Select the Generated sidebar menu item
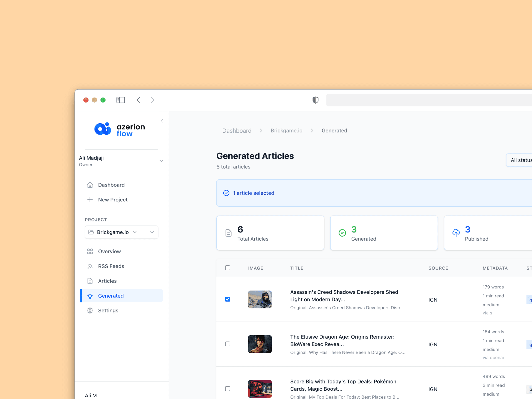 (x=111, y=296)
